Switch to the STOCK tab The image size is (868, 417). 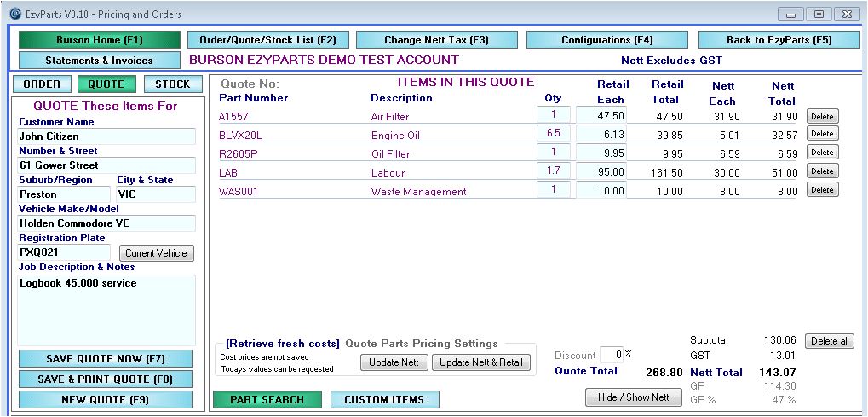pyautogui.click(x=172, y=84)
